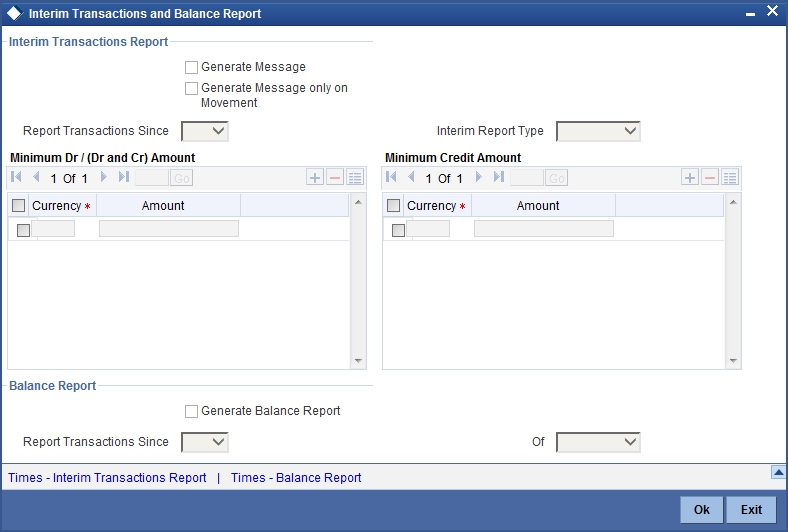
Task: Go to last page in Minimum Dr amount grid
Action: coord(124,177)
